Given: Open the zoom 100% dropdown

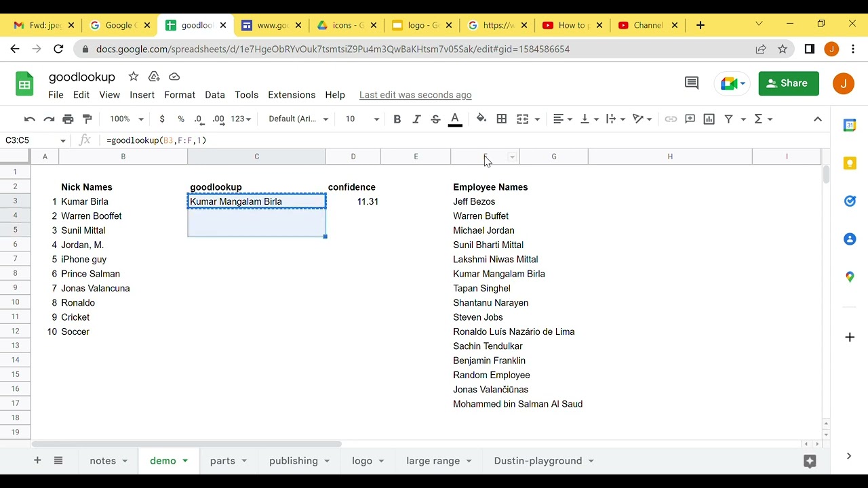Looking at the screenshot, I should [x=127, y=119].
